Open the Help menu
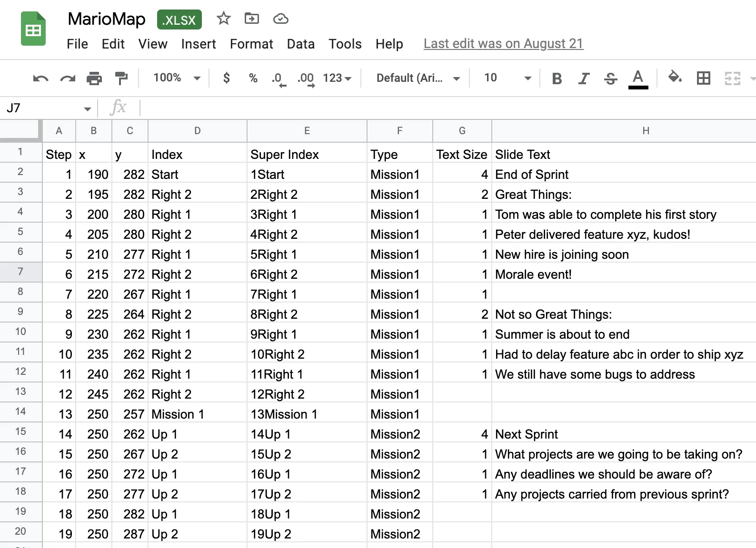Screen dimensions: 756x548 (389, 44)
